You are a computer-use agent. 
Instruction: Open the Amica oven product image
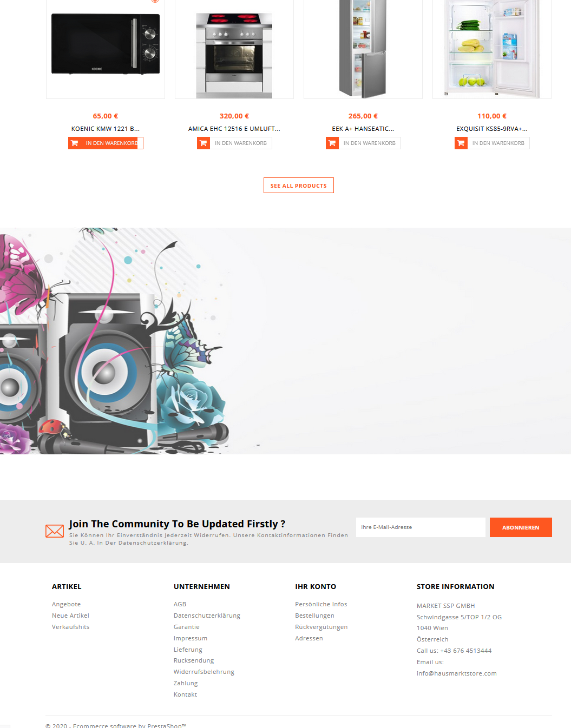[x=234, y=49]
